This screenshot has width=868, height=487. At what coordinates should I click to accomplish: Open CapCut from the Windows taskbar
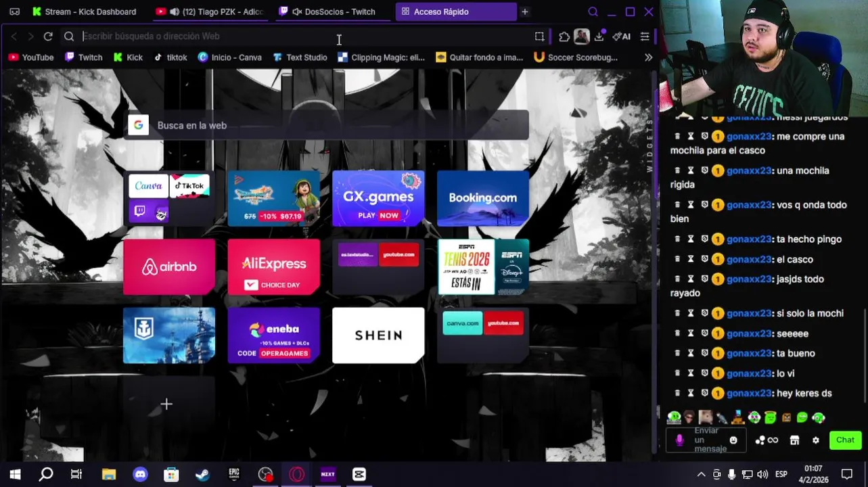[x=359, y=475]
